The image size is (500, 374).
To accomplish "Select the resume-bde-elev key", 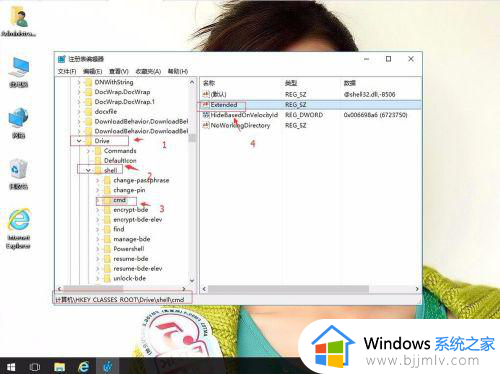I will coord(138,268).
